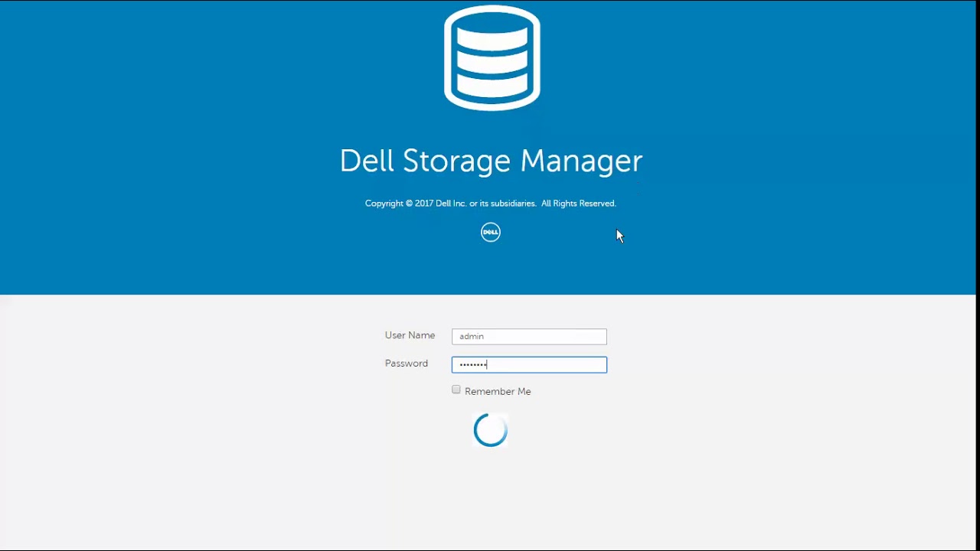Viewport: 980px width, 551px height.
Task: Click the All Rights Reserved text
Action: [578, 204]
